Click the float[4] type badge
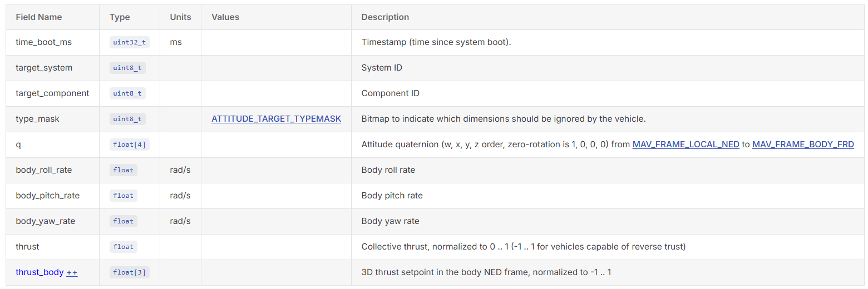The width and height of the screenshot is (868, 289). [x=130, y=144]
